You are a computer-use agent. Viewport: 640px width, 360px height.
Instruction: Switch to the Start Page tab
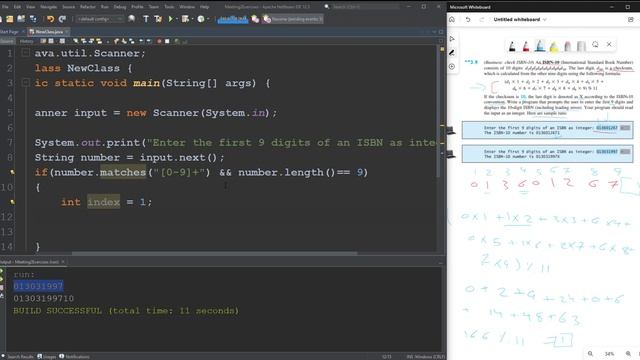[x=9, y=31]
